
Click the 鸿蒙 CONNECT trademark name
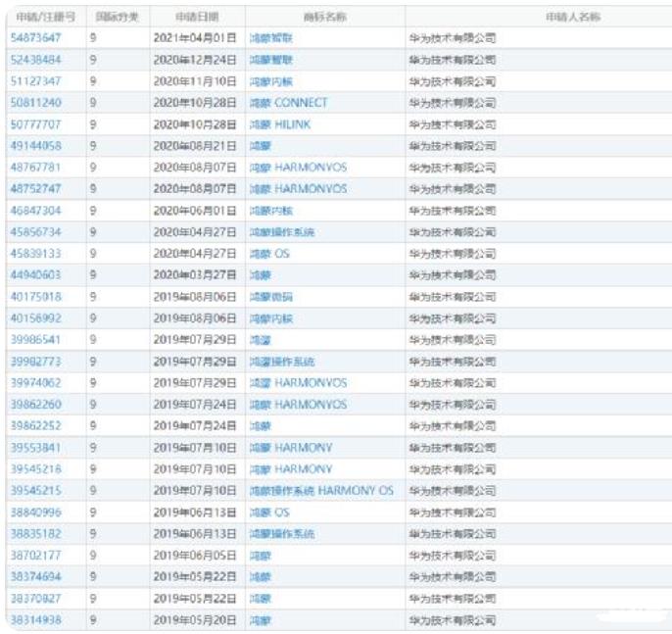click(289, 102)
